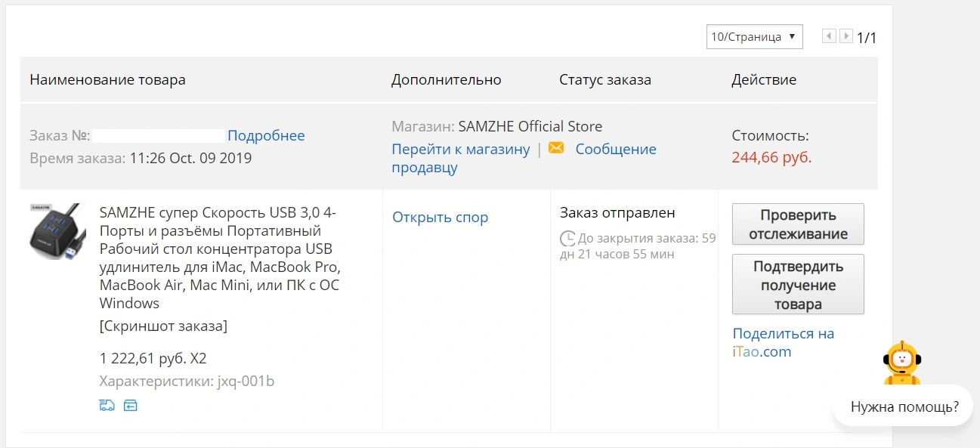Click the Действие column header

(764, 79)
